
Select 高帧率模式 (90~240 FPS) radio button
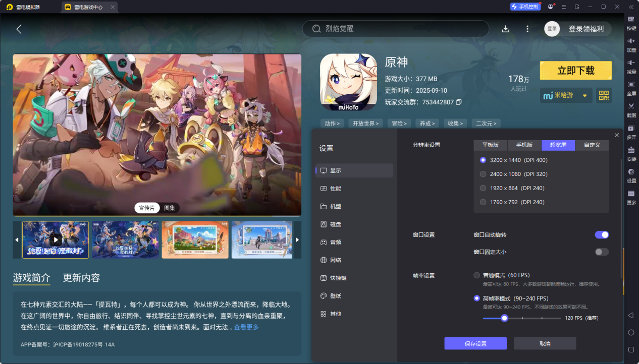pyautogui.click(x=477, y=298)
